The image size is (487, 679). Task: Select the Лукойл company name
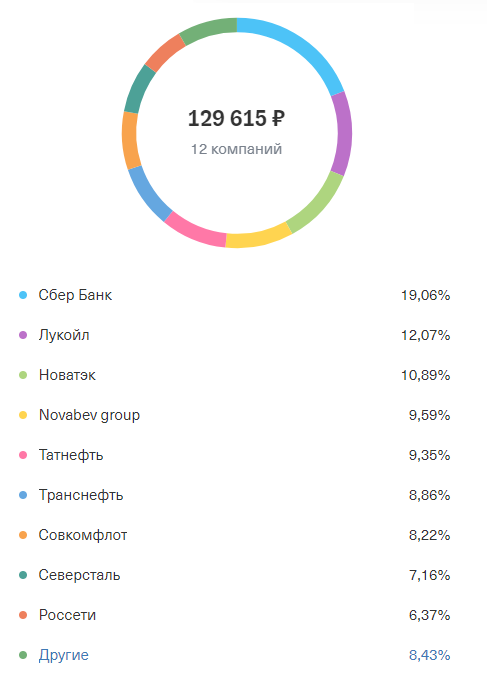[64, 335]
